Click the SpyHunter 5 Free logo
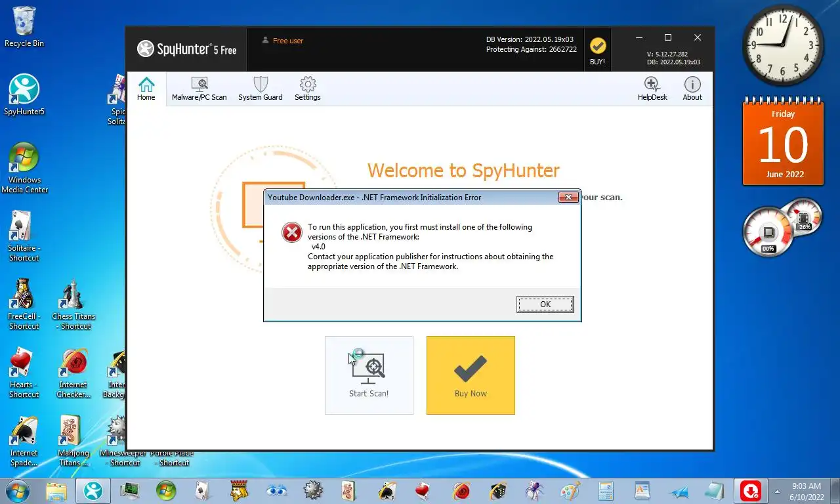840x504 pixels. click(187, 49)
